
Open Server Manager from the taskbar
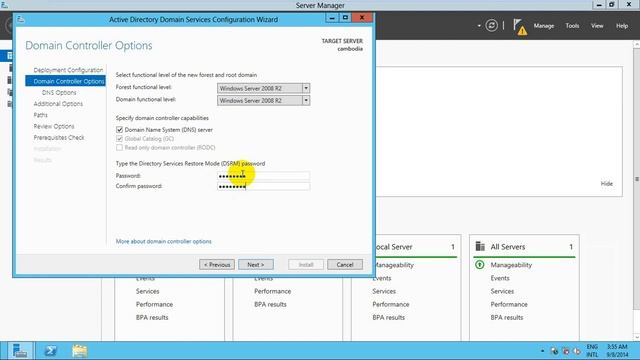[x=20, y=351]
